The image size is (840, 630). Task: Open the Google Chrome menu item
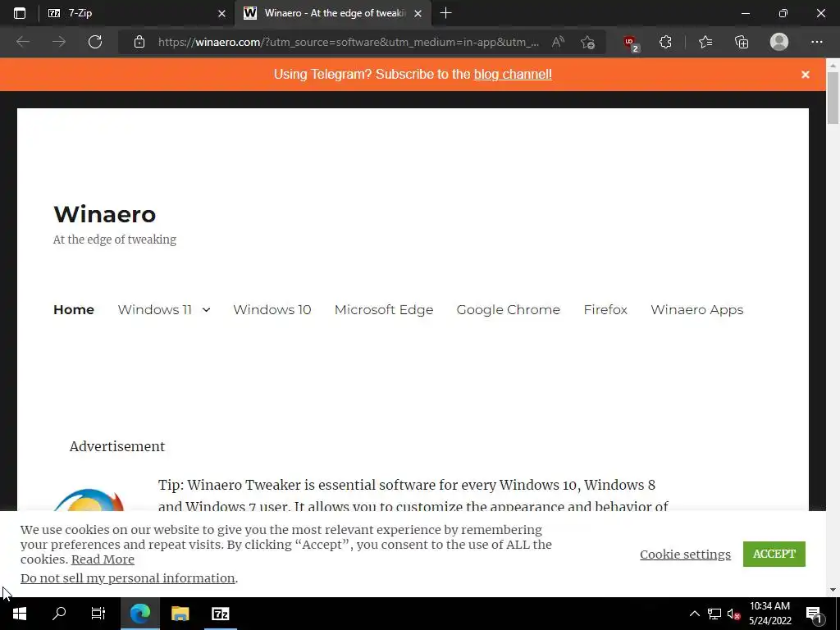click(508, 309)
